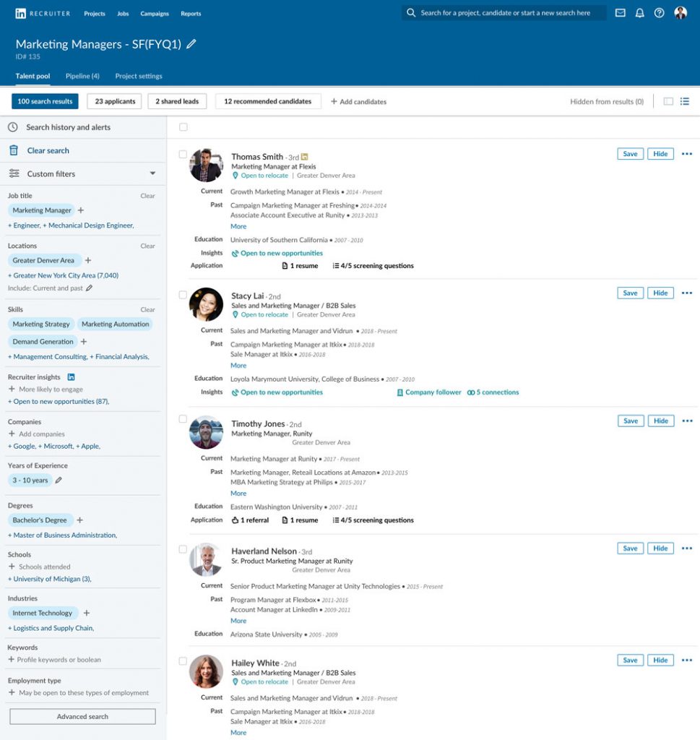
Task: Expand the Custom filters dropdown arrow
Action: pos(152,173)
